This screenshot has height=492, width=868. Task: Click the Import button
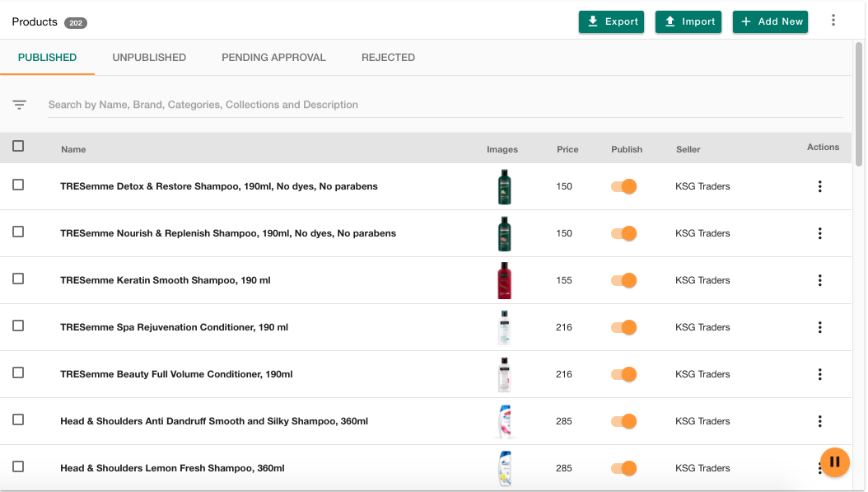[x=688, y=21]
